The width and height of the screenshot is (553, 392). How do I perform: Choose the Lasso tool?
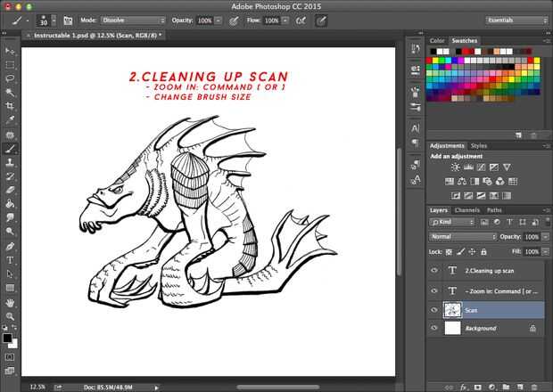(11, 78)
